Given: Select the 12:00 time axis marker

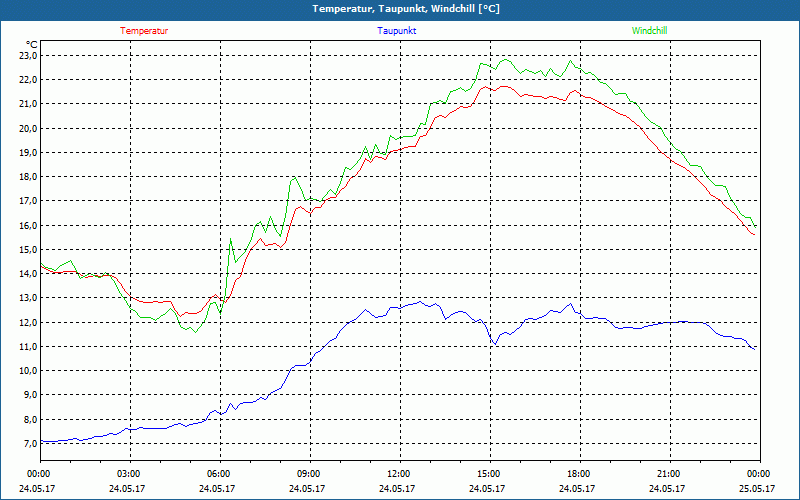Looking at the screenshot, I should click(399, 474).
